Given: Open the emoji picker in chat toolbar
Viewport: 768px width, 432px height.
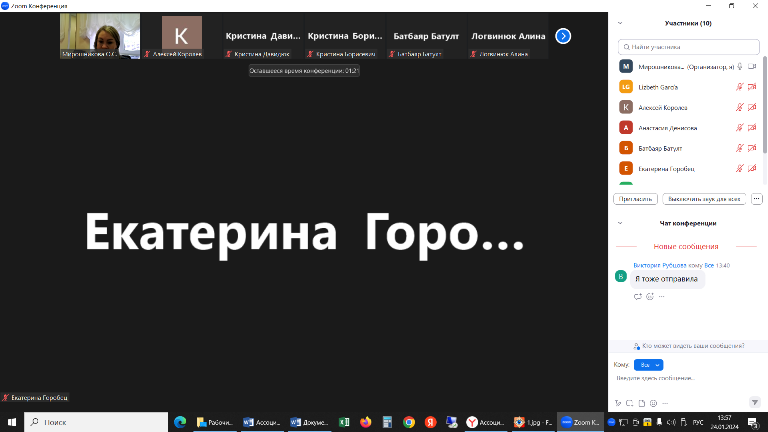Looking at the screenshot, I should 651,403.
